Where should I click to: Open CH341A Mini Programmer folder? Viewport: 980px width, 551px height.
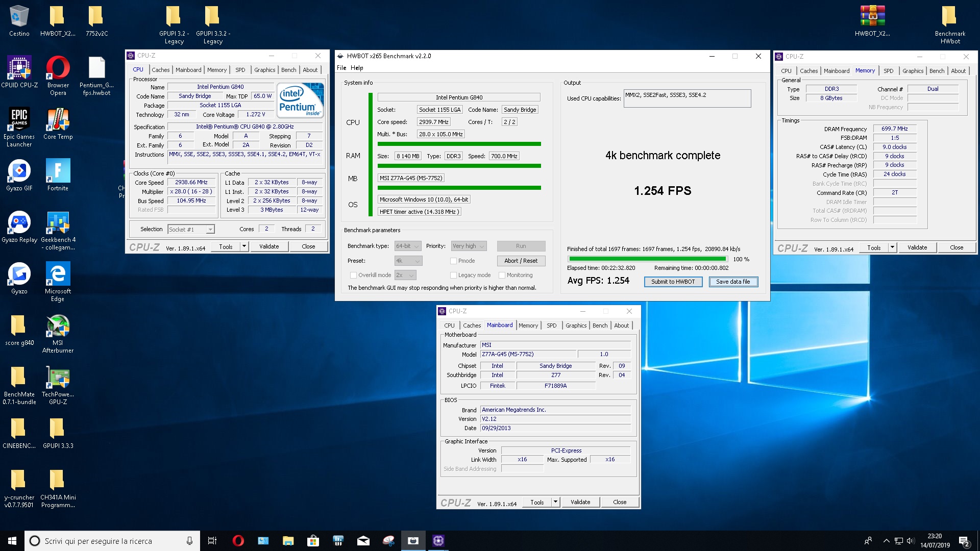pos(58,488)
